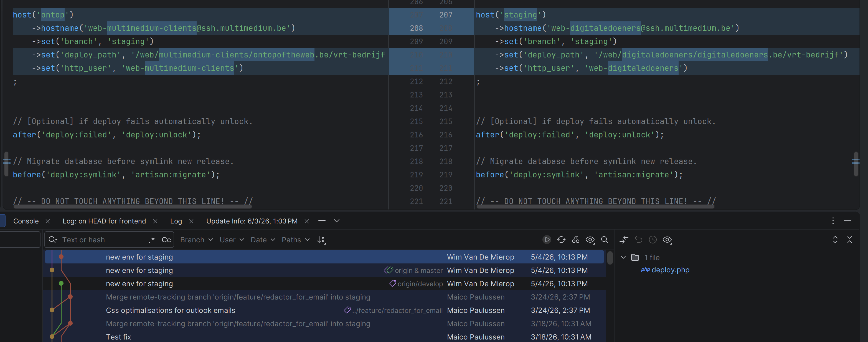Viewport: 868px width, 342px height.
Task: Click host('staging') in right diff pane
Action: coord(511,15)
